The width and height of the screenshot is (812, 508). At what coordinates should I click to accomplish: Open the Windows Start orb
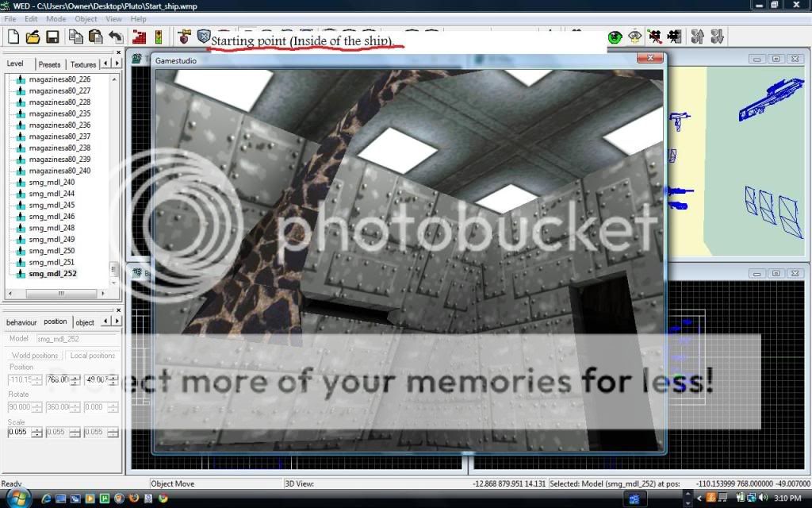click(x=18, y=498)
